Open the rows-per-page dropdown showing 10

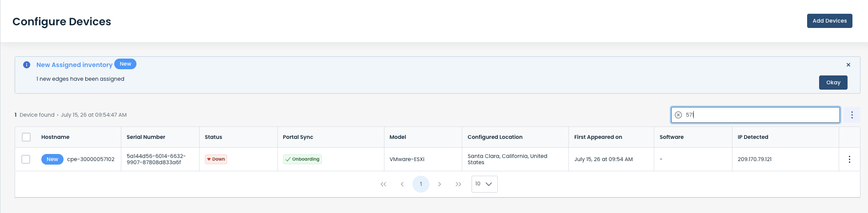484,184
